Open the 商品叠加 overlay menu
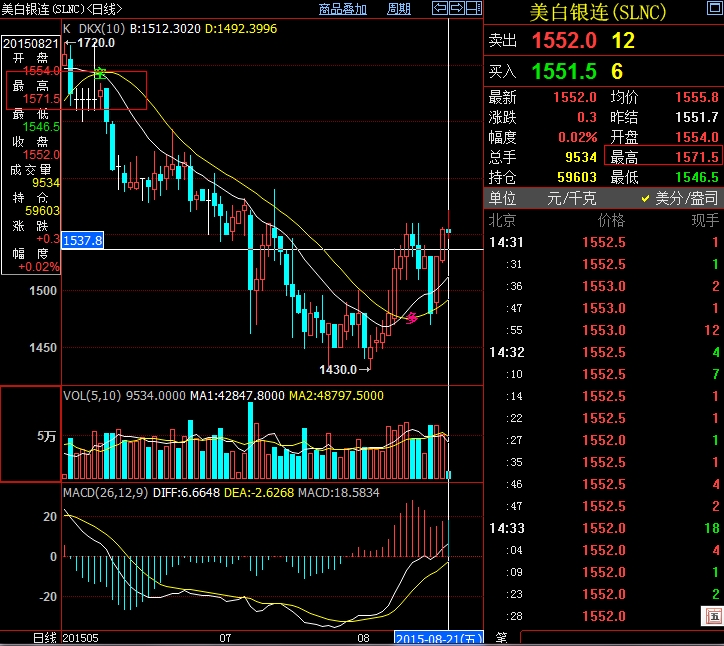The height and width of the screenshot is (646, 724). pyautogui.click(x=343, y=9)
